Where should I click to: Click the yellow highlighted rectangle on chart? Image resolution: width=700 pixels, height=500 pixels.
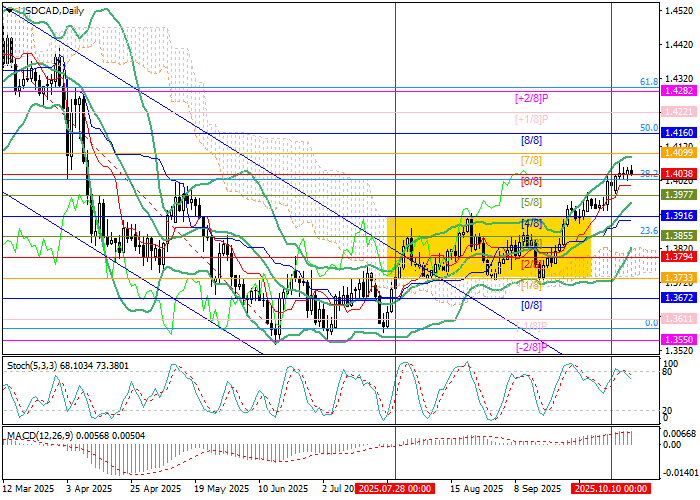click(488, 247)
